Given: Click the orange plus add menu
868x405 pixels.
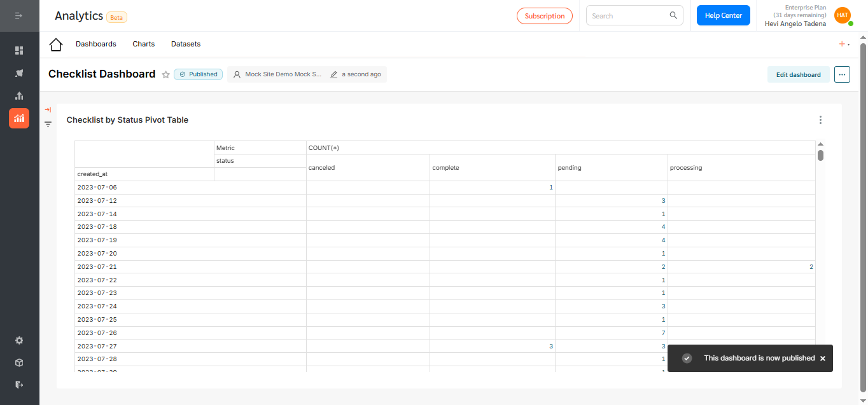Looking at the screenshot, I should [844, 44].
